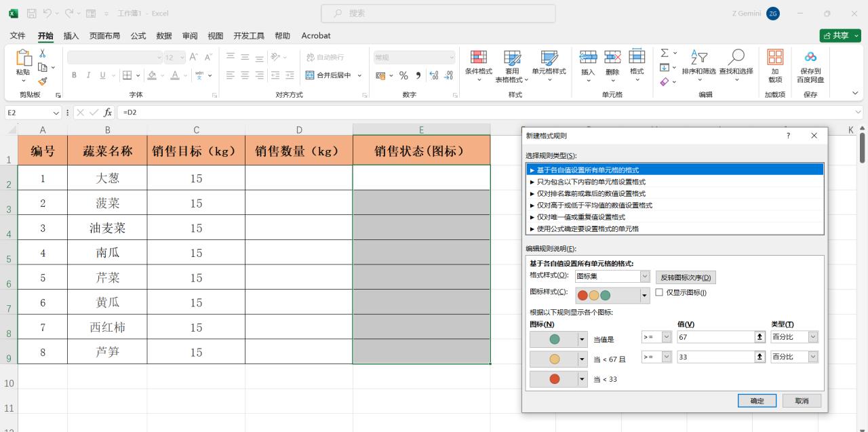
Task: Open the red circle icon dropdown
Action: (x=583, y=379)
